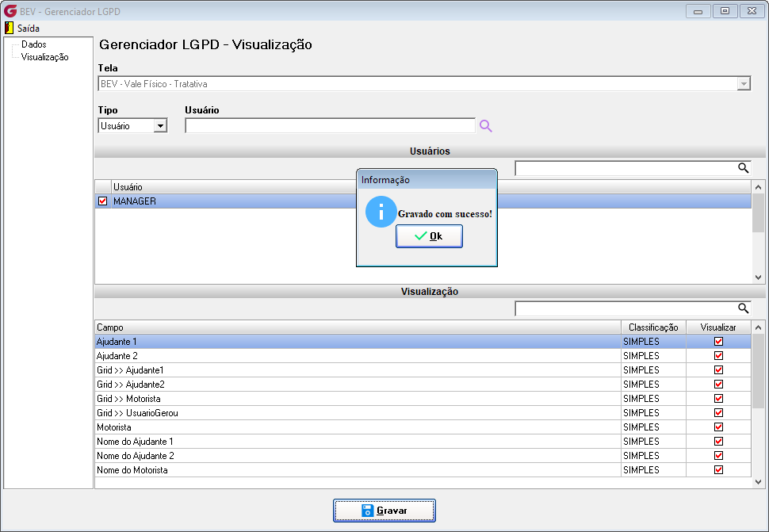Click the purple magnifier beside Usuário field

[x=485, y=126]
